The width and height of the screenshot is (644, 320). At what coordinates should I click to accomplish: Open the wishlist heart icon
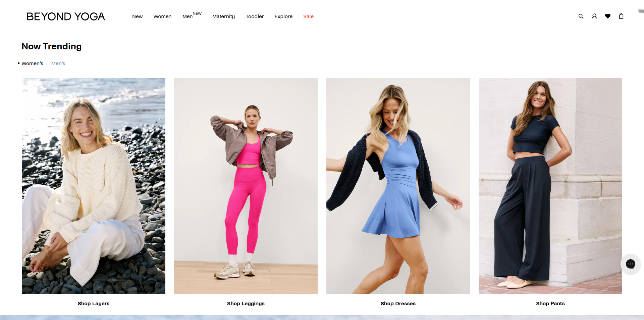(608, 16)
